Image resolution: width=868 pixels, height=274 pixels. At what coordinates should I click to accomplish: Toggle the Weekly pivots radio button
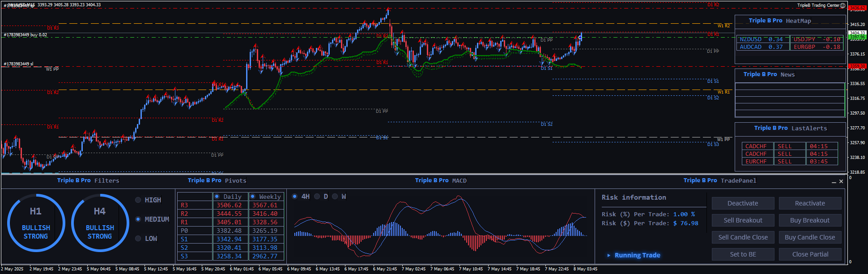(x=253, y=197)
